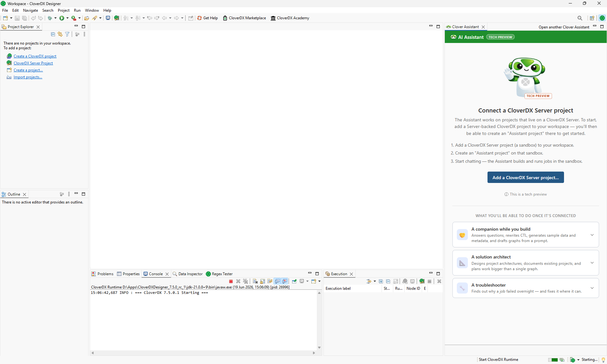Click the green clover icon in Execution toolbar
The width and height of the screenshot is (607, 364).
click(422, 281)
